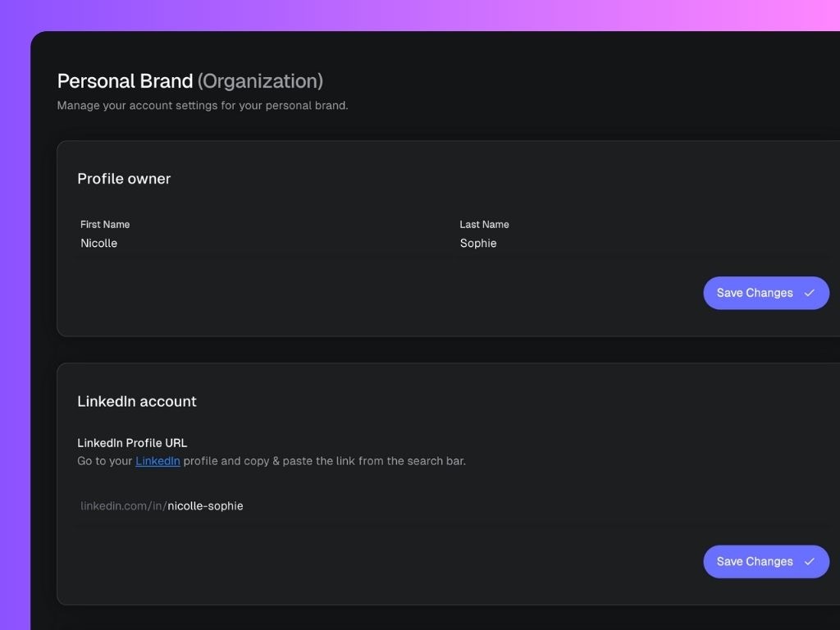Click Save Changes in LinkedIn account section
840x630 pixels.
[x=766, y=561]
